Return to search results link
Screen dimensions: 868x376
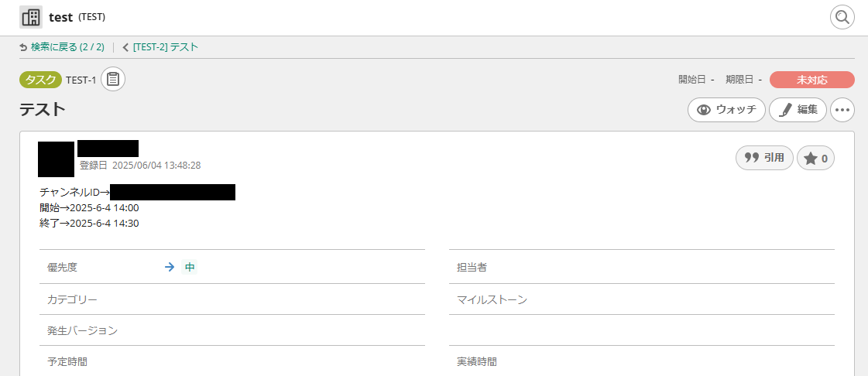click(67, 47)
